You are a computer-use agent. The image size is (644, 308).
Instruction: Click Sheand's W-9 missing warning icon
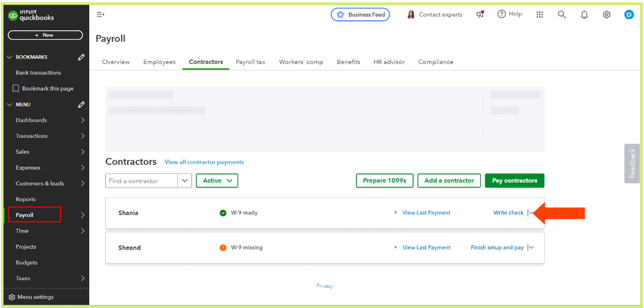223,247
